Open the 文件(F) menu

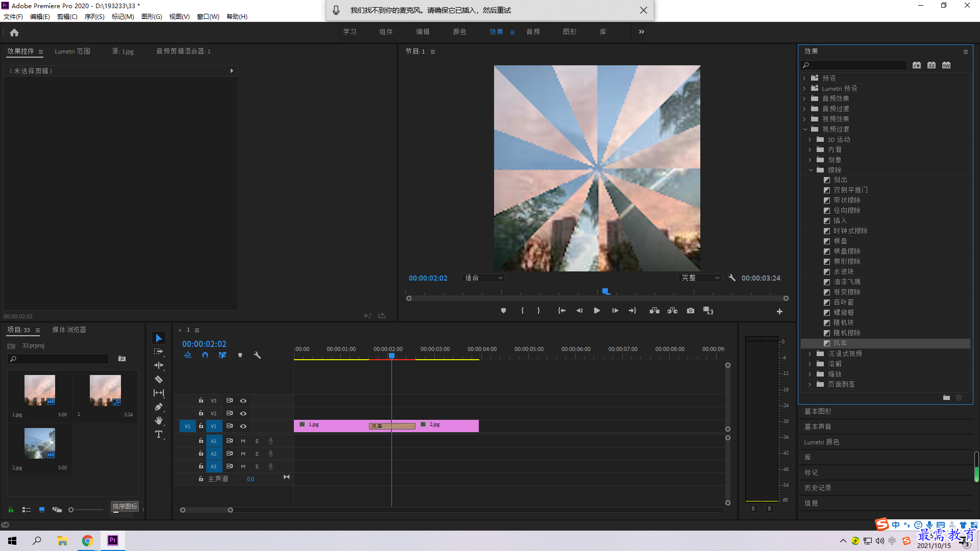[13, 17]
